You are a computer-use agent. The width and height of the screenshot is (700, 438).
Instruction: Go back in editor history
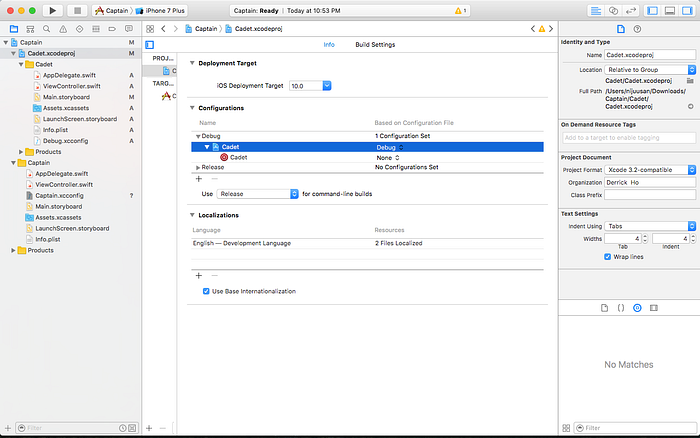pos(163,29)
